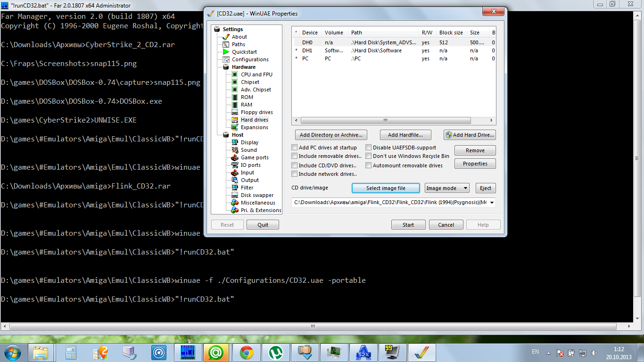644x362 pixels.
Task: Toggle Automount removable drives checkbox
Action: tap(369, 165)
